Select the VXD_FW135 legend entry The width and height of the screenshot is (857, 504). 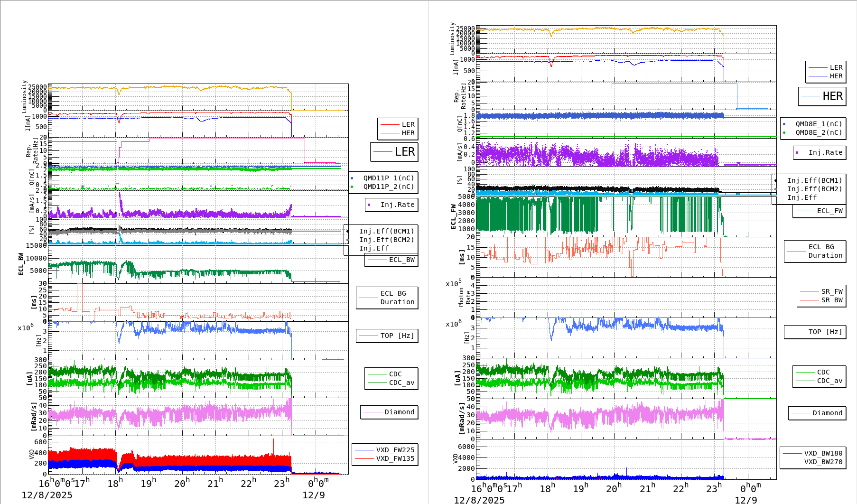[395, 458]
